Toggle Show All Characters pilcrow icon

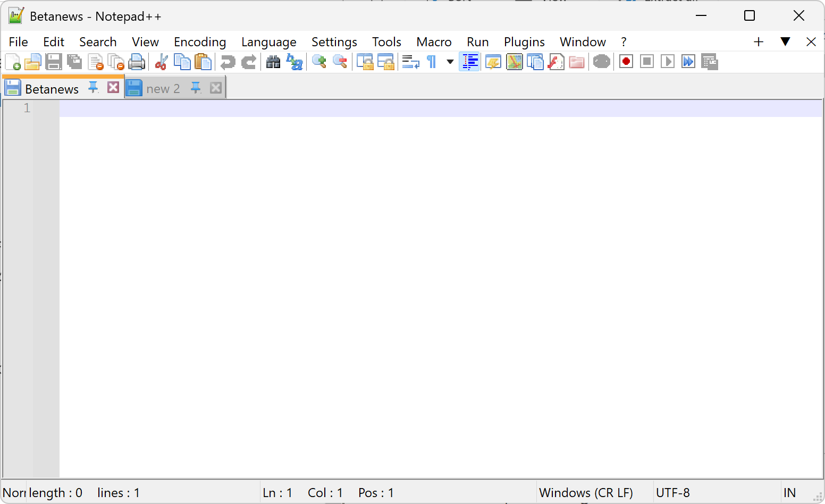432,62
